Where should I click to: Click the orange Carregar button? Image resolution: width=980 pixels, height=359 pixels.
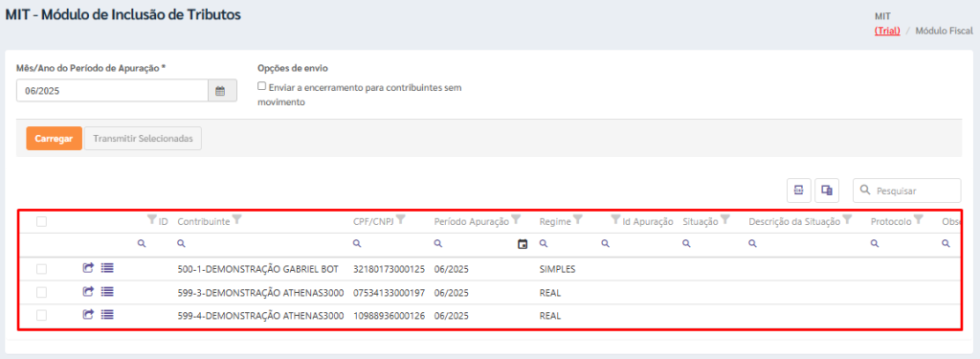point(54,139)
